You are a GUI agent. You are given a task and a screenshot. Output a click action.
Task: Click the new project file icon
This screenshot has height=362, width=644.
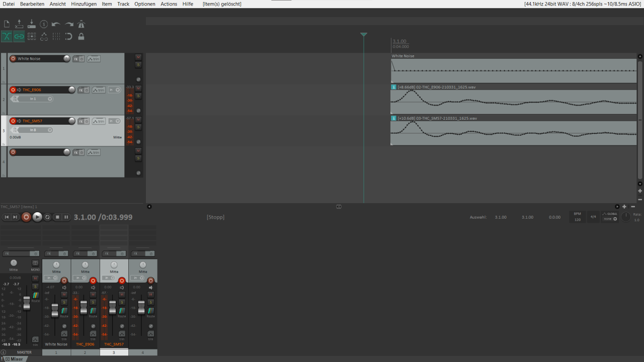(7, 24)
